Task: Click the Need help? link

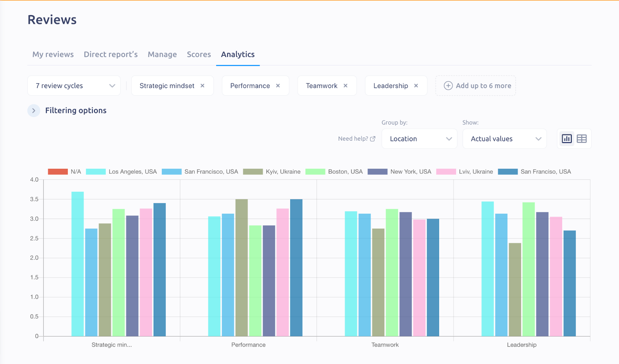Action: (353, 138)
